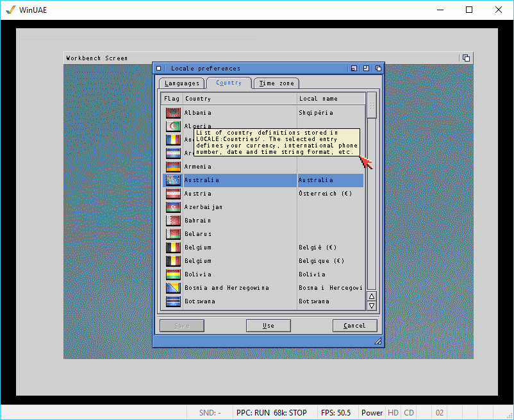Click the scroll up arrow in country list
Screen dimensions: 514x420
pyautogui.click(x=372, y=296)
